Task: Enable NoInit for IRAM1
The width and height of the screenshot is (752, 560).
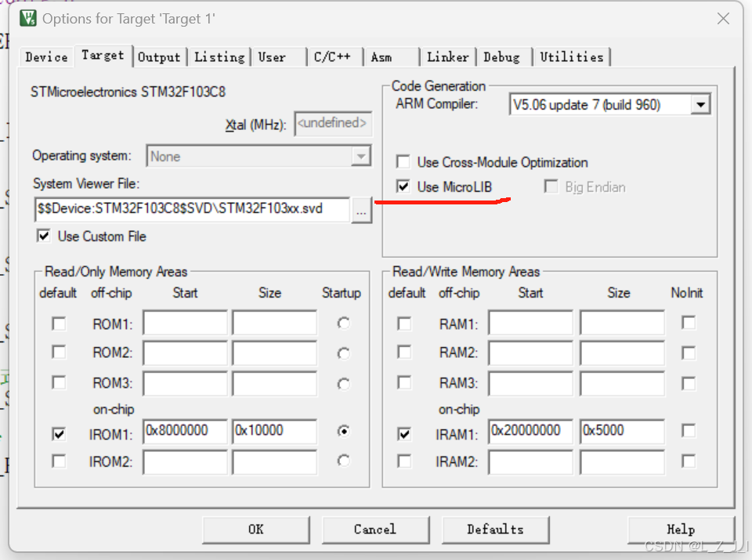Action: pos(689,431)
